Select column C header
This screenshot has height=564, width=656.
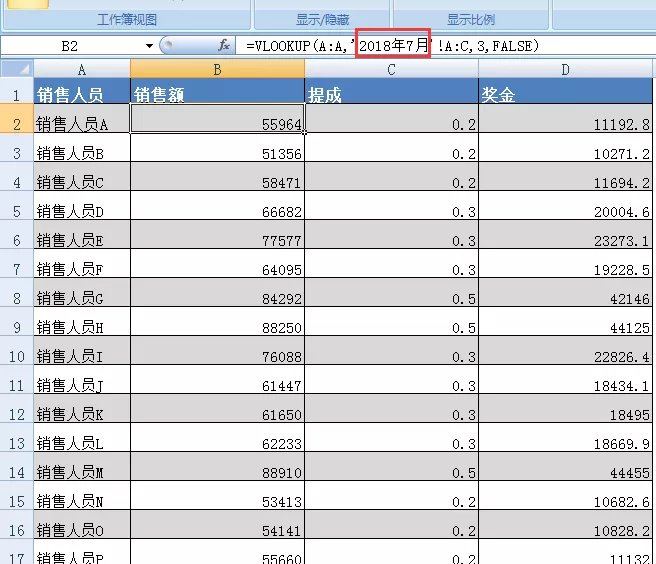[391, 69]
